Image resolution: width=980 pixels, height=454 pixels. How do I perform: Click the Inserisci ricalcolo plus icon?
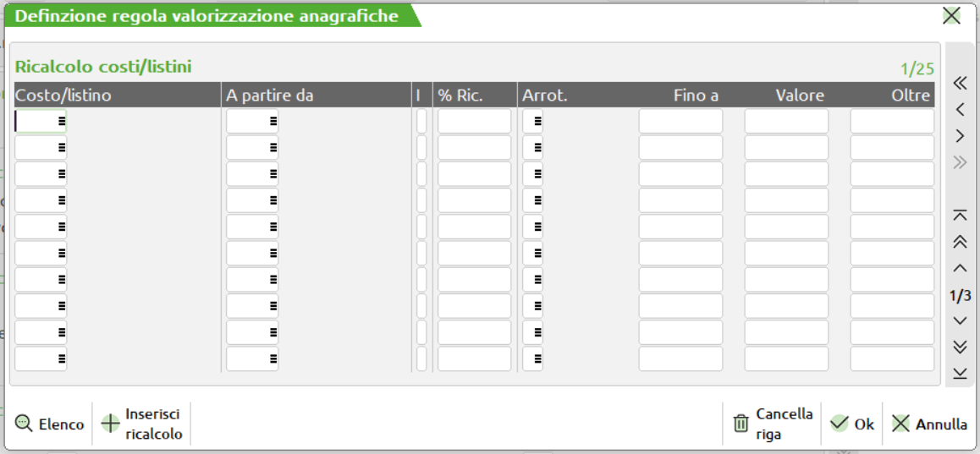[110, 424]
